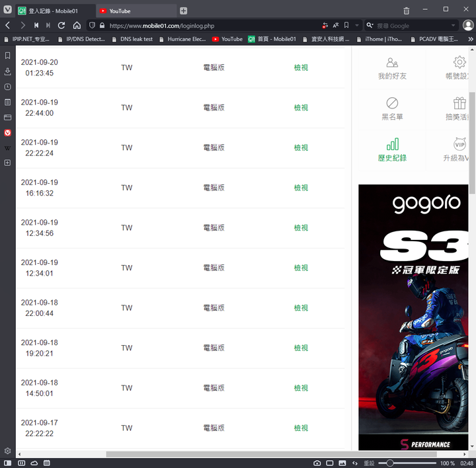476x468 pixels.
Task: Open the History side panel
Action: [7, 87]
